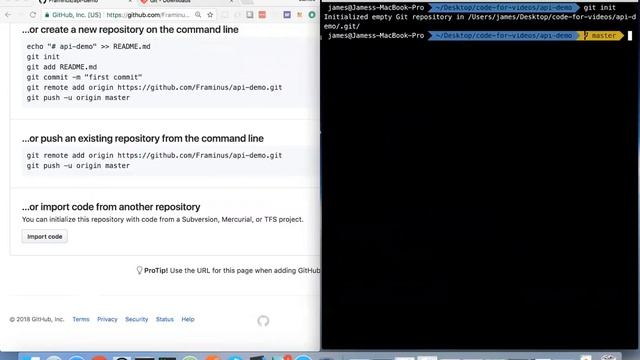Open the Security footer link
The width and height of the screenshot is (640, 360).
(x=136, y=319)
